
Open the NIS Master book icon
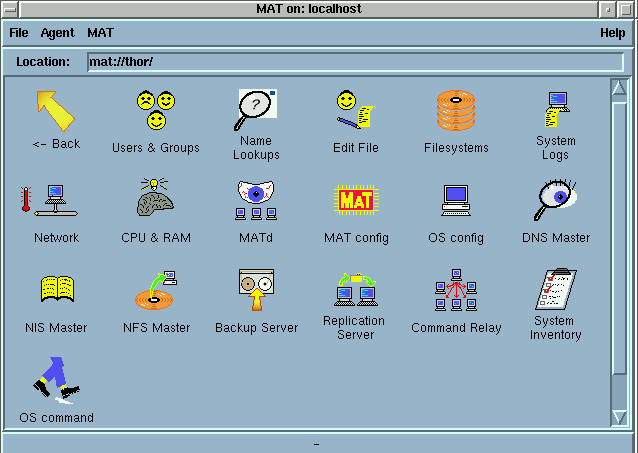tap(56, 290)
